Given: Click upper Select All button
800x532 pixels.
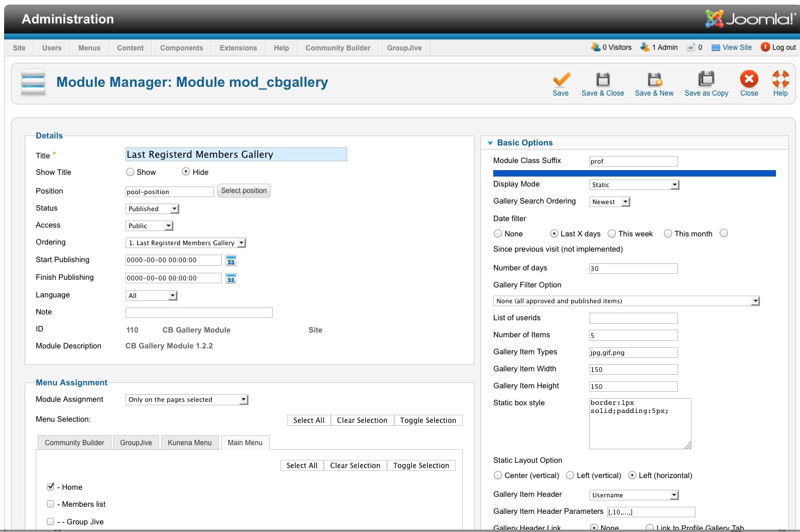Looking at the screenshot, I should (x=309, y=421).
